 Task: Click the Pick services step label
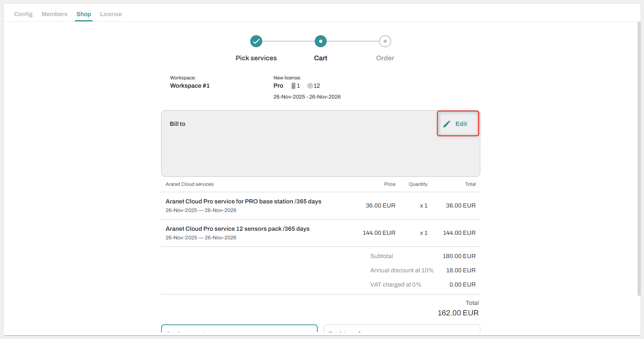coord(256,58)
